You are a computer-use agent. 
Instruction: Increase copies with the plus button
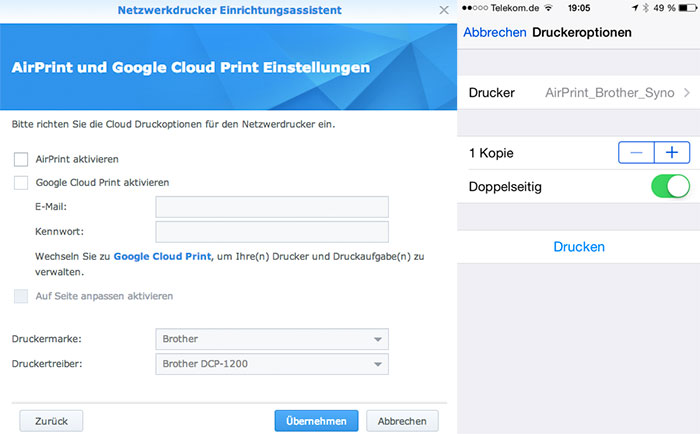672,153
